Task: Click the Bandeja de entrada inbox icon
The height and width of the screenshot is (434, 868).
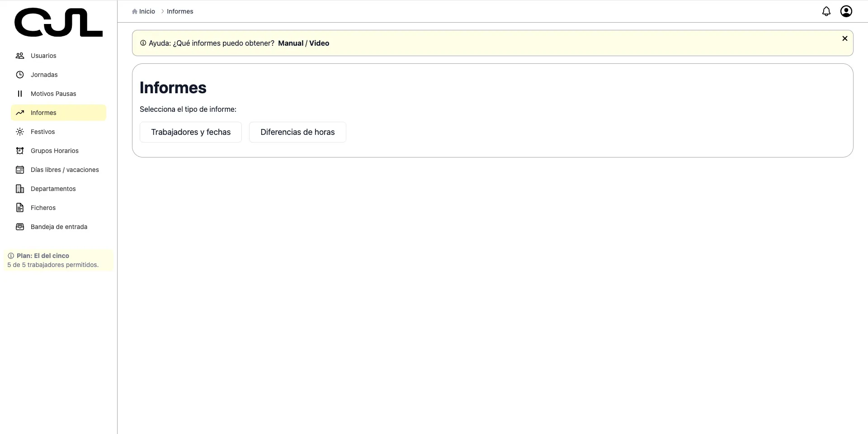Action: tap(20, 227)
